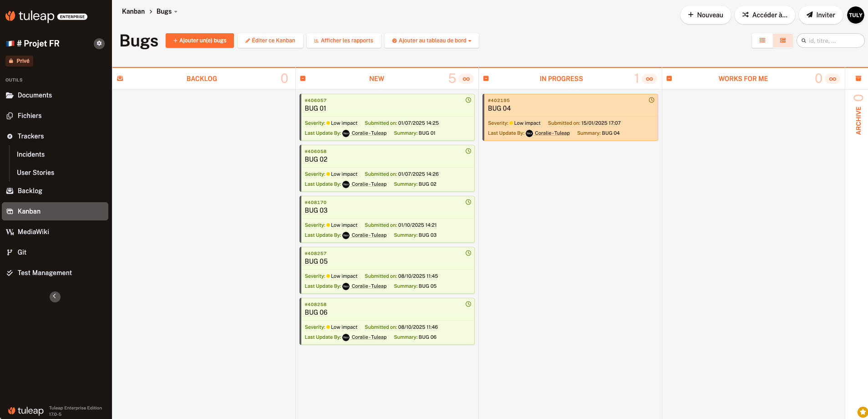
Task: Click the Inviter button
Action: click(821, 15)
